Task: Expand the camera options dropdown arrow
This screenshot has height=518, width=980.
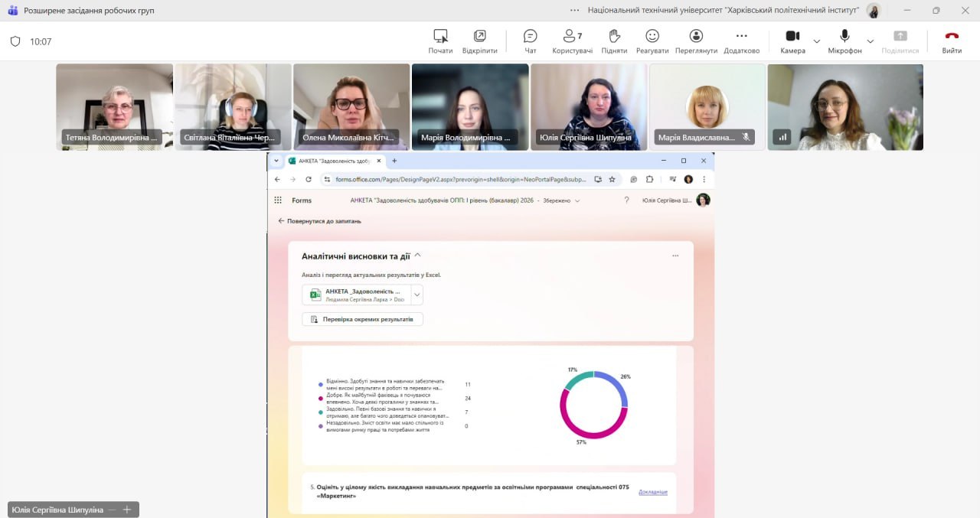Action: 816,41
